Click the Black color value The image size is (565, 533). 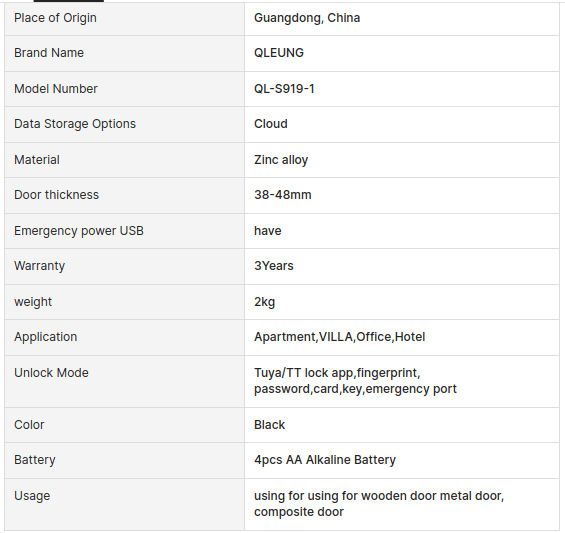[x=270, y=425]
